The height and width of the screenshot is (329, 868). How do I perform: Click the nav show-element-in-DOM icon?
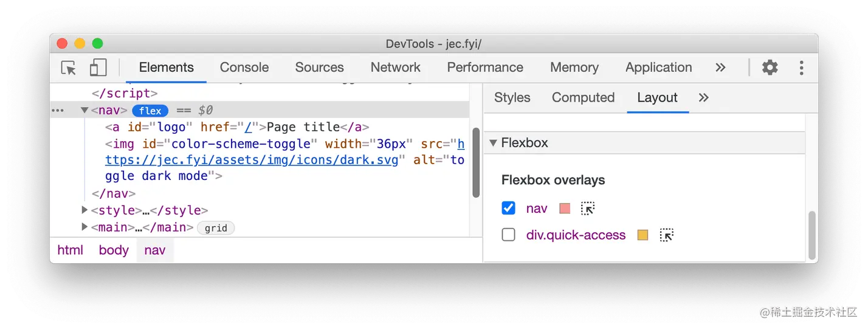587,209
